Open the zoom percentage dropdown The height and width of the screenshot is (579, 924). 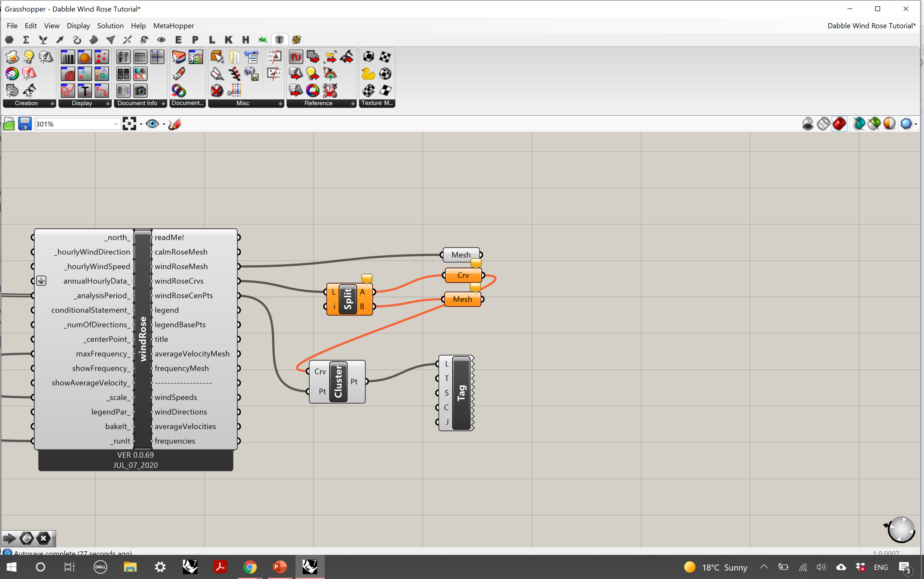[x=116, y=124]
